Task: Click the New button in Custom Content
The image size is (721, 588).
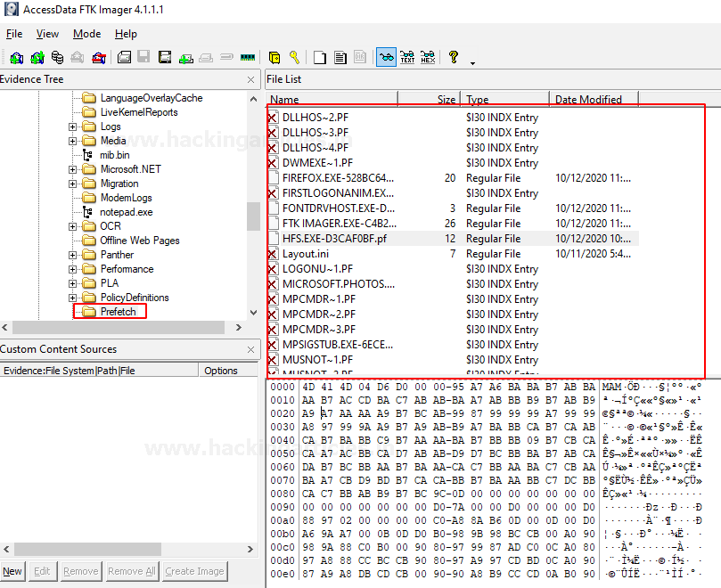Action: point(12,571)
